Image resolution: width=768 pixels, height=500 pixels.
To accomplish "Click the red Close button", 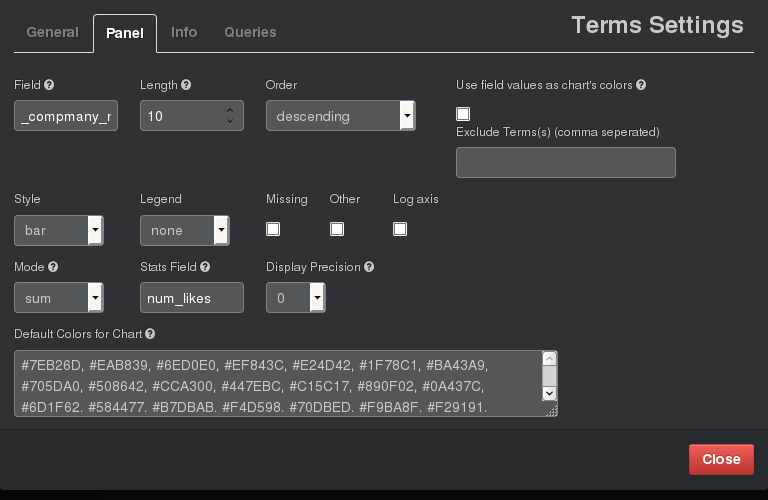I will point(721,459).
